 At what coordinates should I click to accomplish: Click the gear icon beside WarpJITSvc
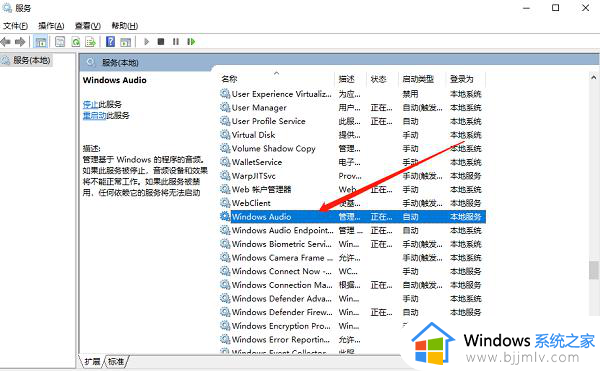[x=225, y=176]
